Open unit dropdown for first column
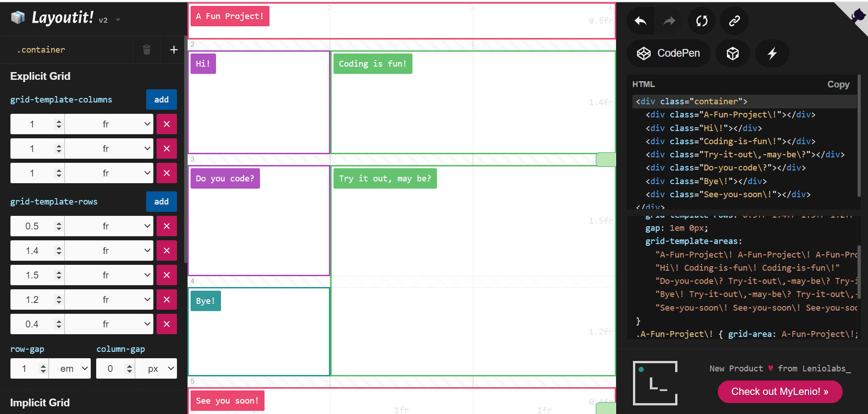868x414 pixels. click(109, 124)
